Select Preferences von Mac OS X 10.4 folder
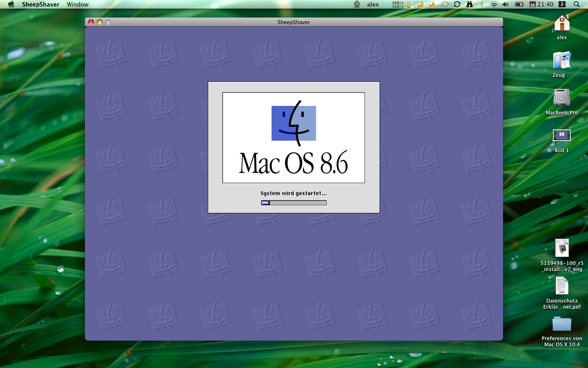The height and width of the screenshot is (368, 588). (x=562, y=324)
